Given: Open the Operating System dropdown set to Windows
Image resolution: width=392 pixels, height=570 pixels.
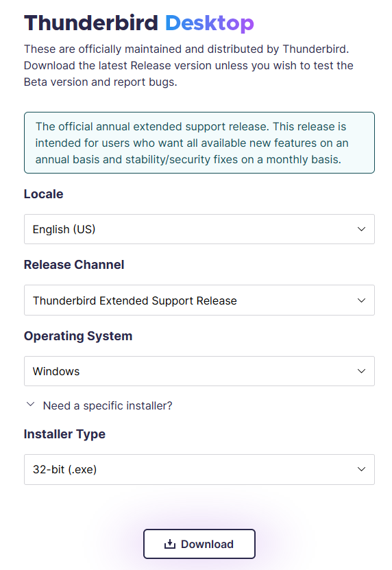Looking at the screenshot, I should 199,371.
